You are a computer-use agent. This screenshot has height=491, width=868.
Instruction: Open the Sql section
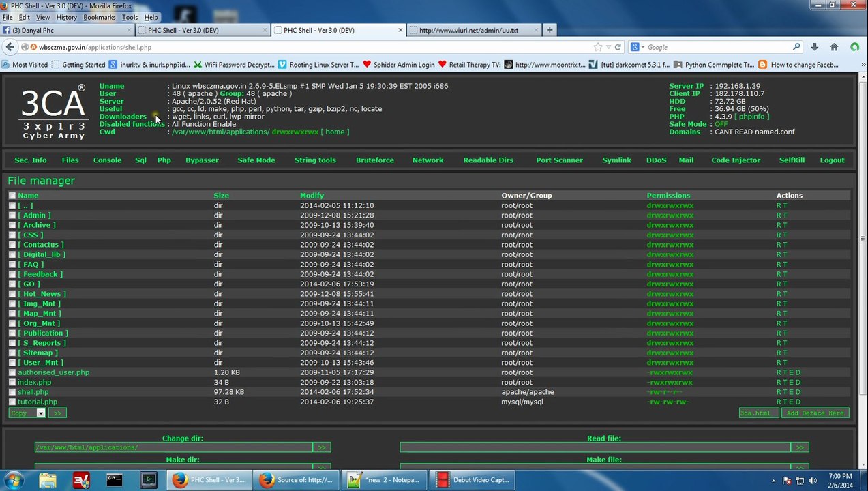click(140, 160)
